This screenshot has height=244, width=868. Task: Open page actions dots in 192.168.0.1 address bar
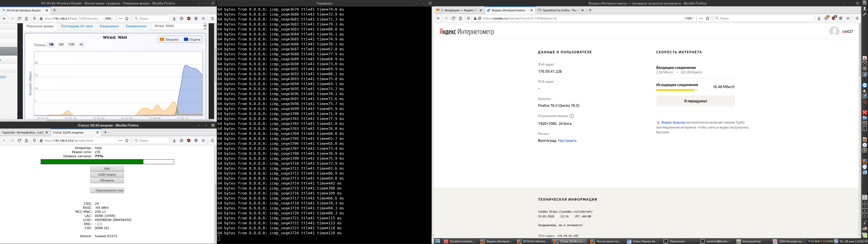120,19
